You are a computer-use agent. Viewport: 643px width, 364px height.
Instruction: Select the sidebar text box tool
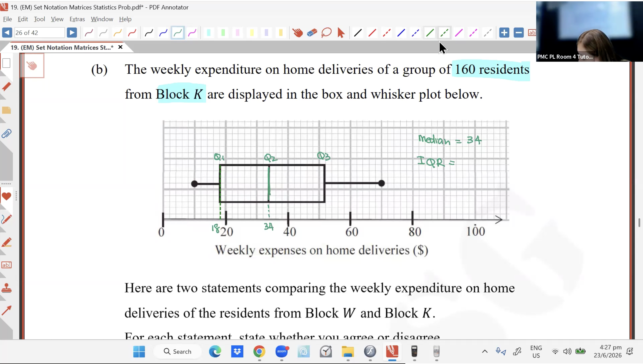coord(6,265)
